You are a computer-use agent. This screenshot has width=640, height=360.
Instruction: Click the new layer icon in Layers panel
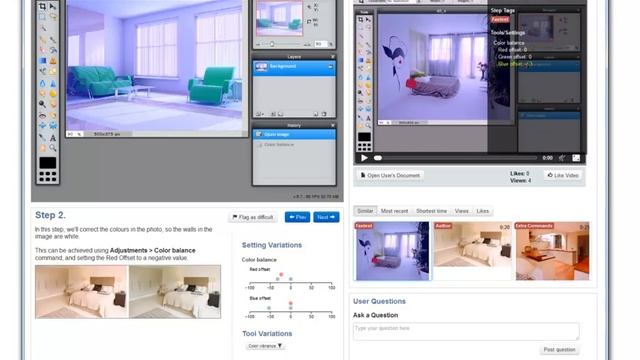click(316, 114)
